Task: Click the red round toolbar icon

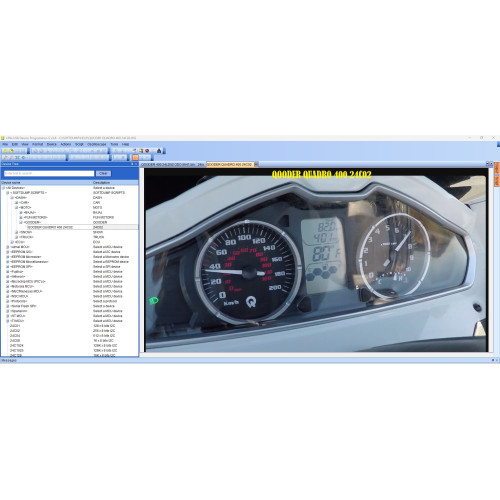Action: (147, 151)
